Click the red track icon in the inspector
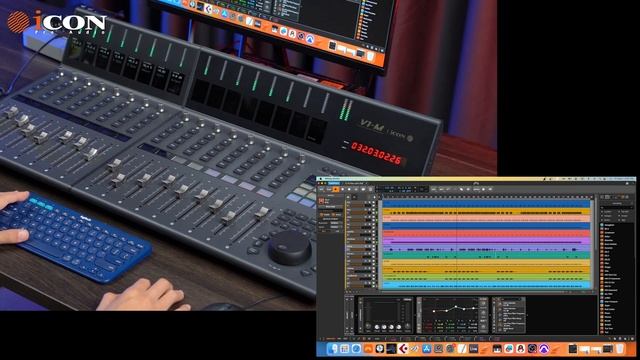This screenshot has height=360, width=640. click(321, 201)
